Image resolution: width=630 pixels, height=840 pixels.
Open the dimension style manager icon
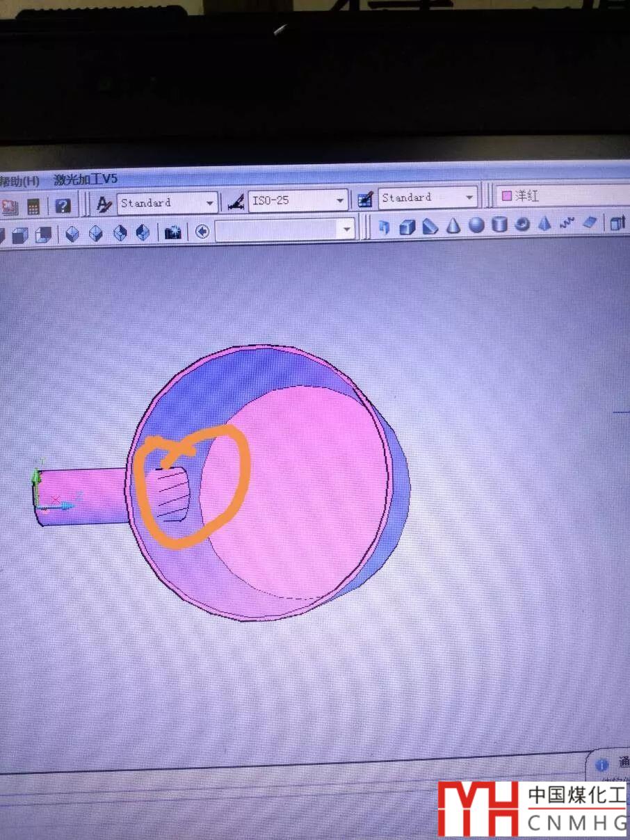pos(236,202)
